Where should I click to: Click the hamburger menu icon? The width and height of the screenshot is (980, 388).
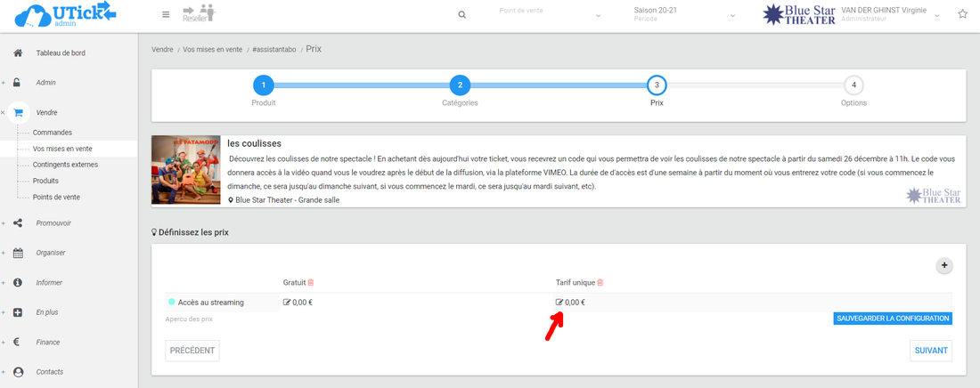click(166, 15)
